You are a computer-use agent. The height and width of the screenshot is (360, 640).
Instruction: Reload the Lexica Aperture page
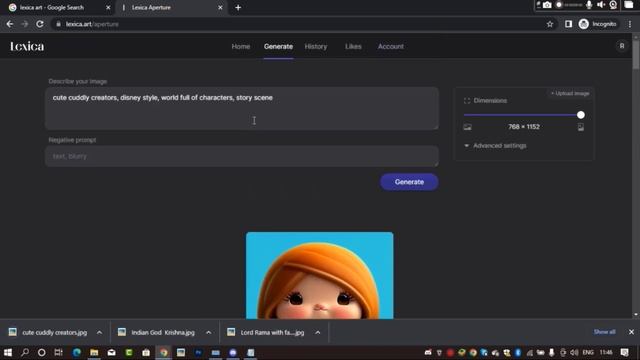pyautogui.click(x=40, y=24)
